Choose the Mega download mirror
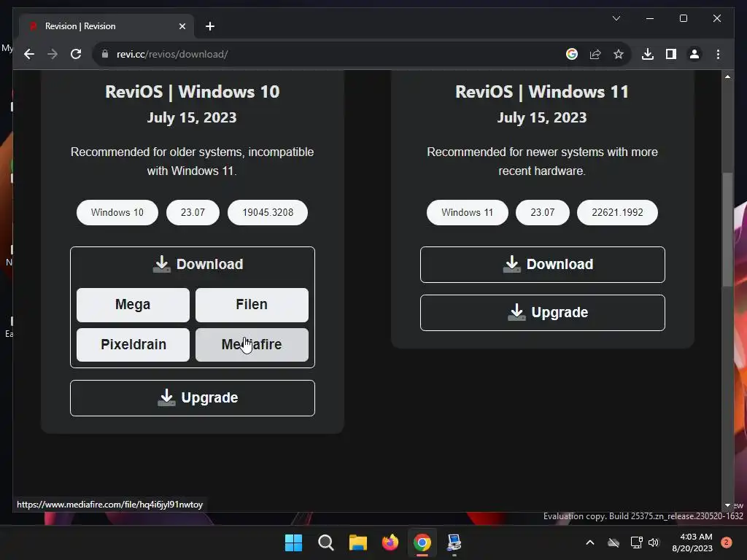 tap(133, 305)
